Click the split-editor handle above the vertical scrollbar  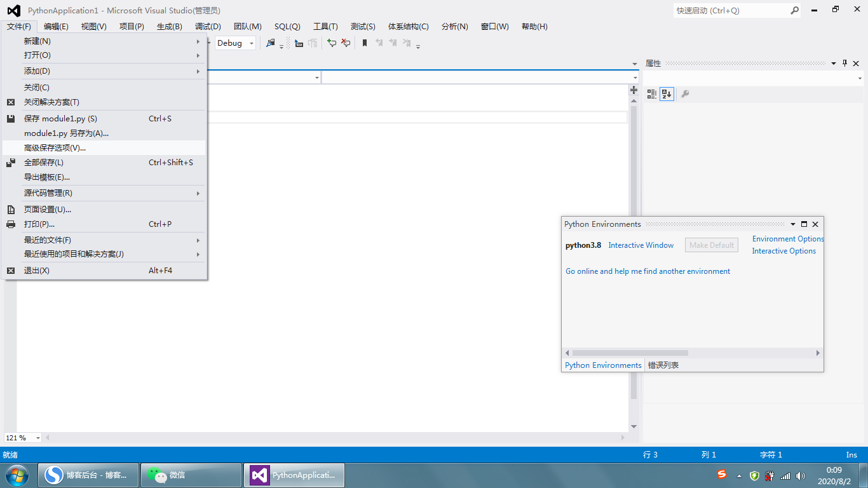point(634,90)
